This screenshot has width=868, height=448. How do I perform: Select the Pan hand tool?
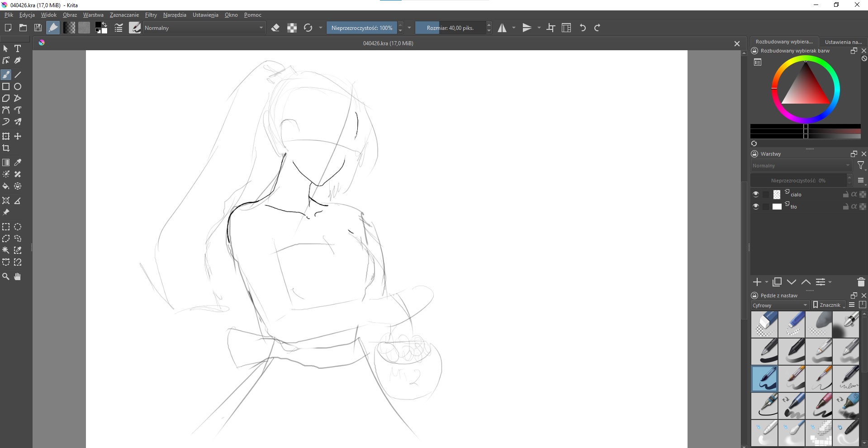pyautogui.click(x=18, y=276)
